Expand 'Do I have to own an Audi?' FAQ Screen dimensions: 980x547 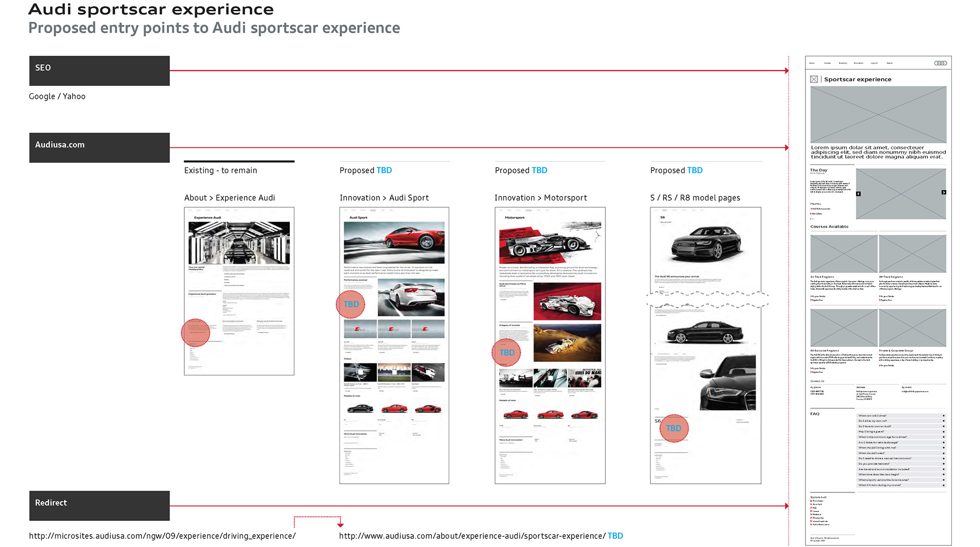pyautogui.click(x=901, y=427)
